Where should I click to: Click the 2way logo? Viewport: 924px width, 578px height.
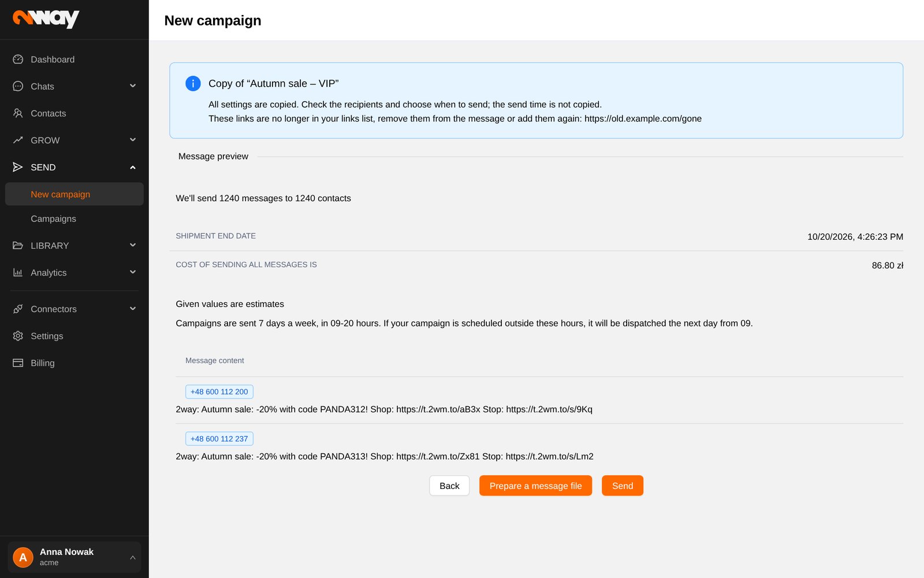click(46, 18)
